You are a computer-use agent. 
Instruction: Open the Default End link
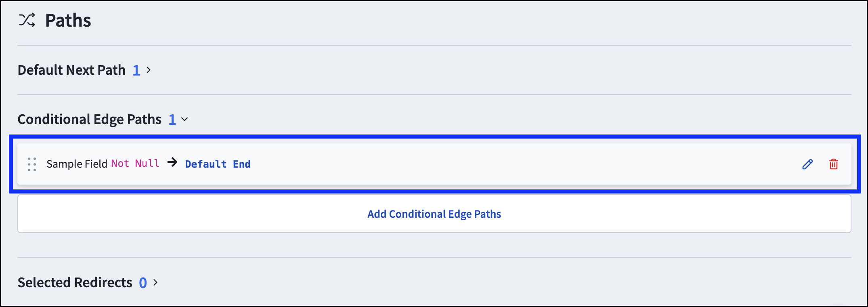point(218,164)
